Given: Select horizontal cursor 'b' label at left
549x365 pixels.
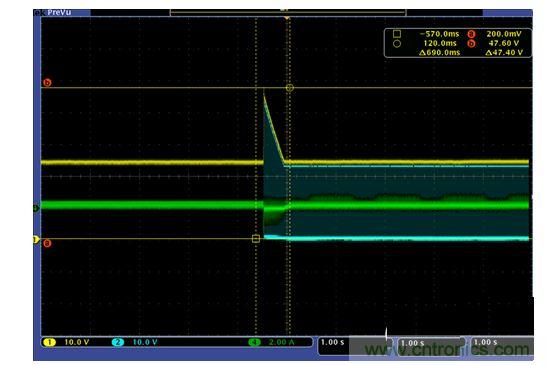Looking at the screenshot, I should (x=47, y=83).
